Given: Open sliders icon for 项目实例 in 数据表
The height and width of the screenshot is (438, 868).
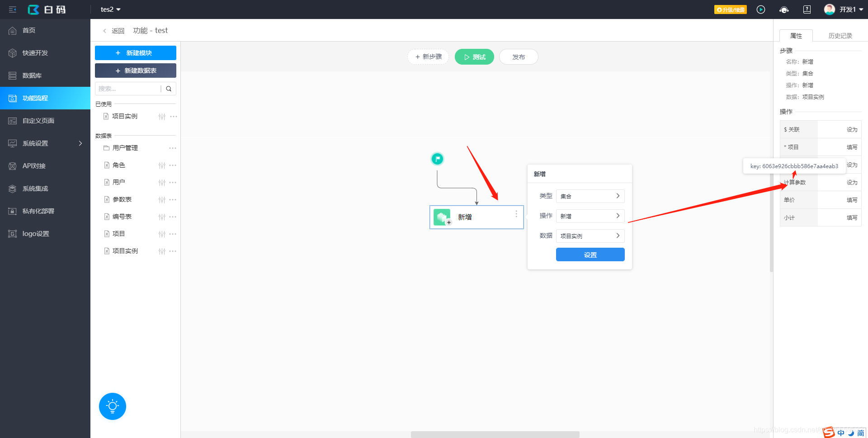Looking at the screenshot, I should point(162,251).
